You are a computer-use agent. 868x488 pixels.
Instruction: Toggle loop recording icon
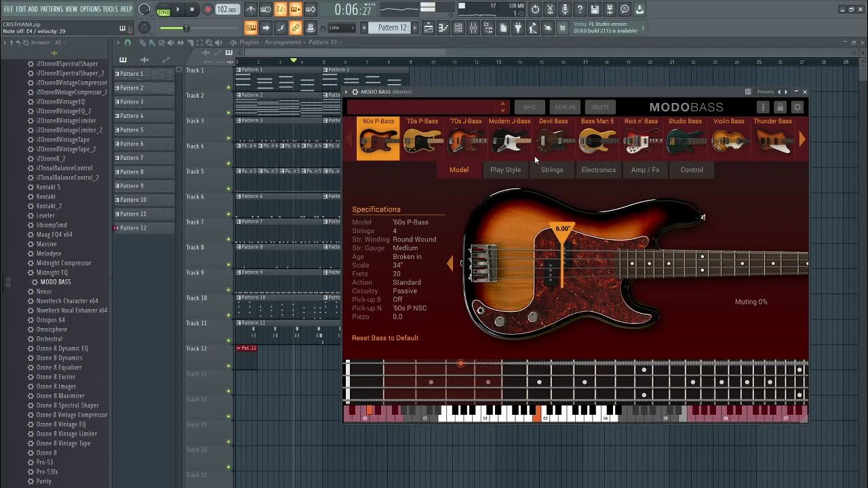pos(311,9)
